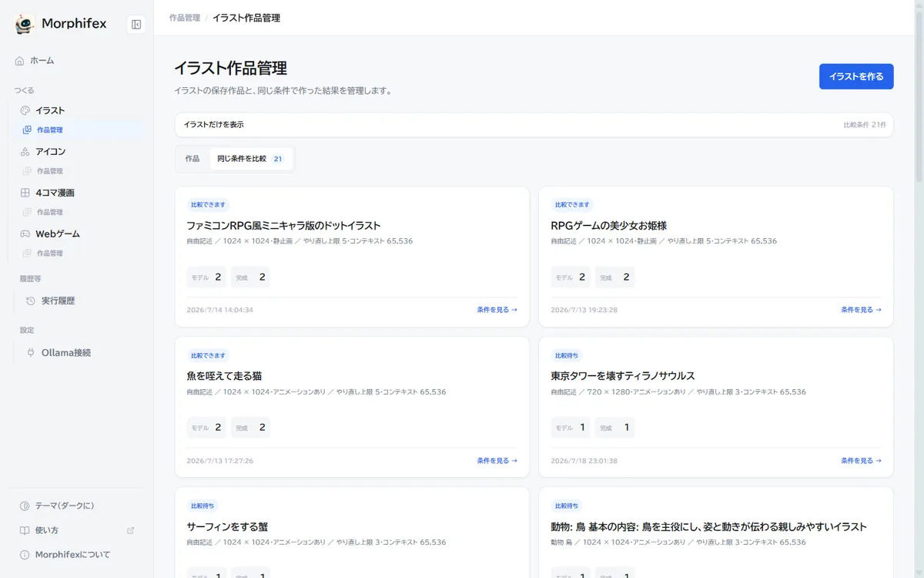The height and width of the screenshot is (578, 924).
Task: Open 条件を見る for 東京タワーを壊すティラノサウルス card
Action: tap(861, 461)
